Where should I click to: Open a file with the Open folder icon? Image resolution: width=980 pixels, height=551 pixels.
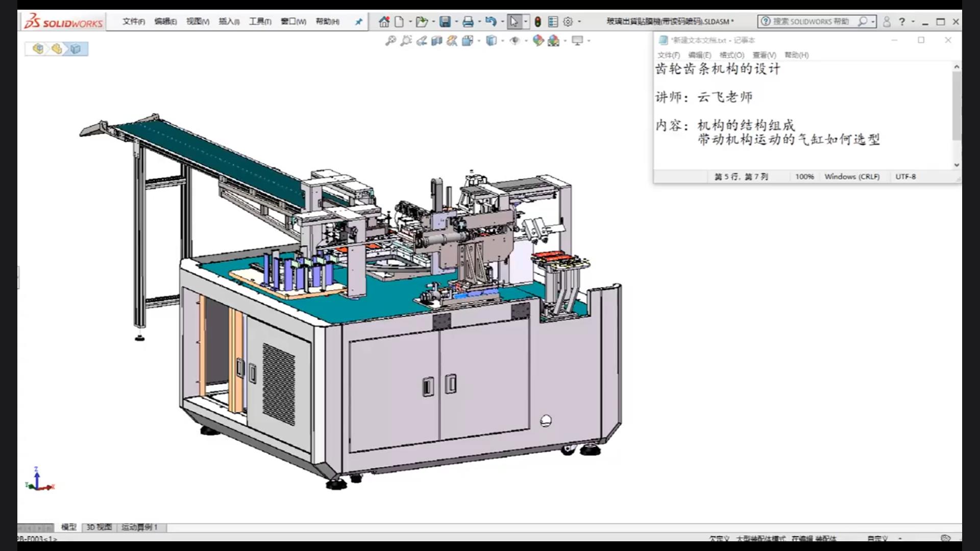click(422, 21)
